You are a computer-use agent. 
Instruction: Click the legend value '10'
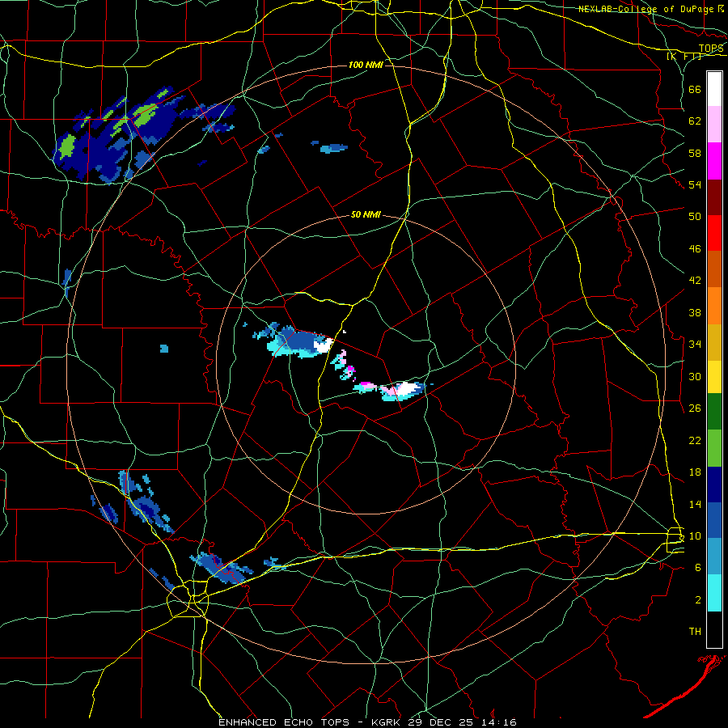[695, 536]
